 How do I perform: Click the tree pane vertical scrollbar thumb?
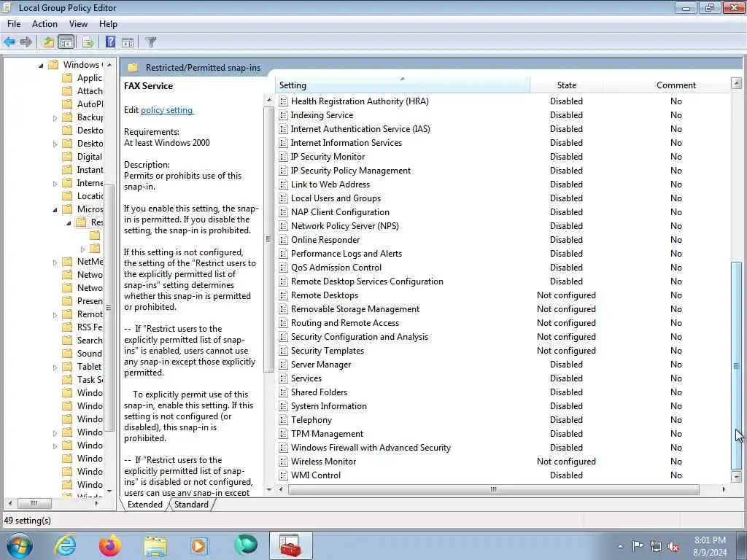click(x=109, y=307)
